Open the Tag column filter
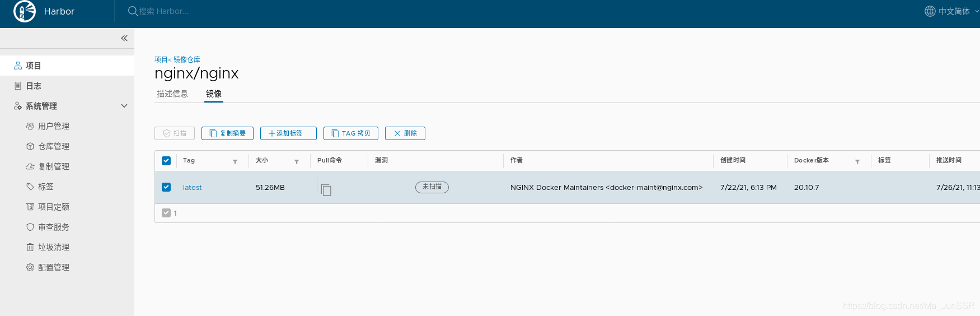 (235, 161)
